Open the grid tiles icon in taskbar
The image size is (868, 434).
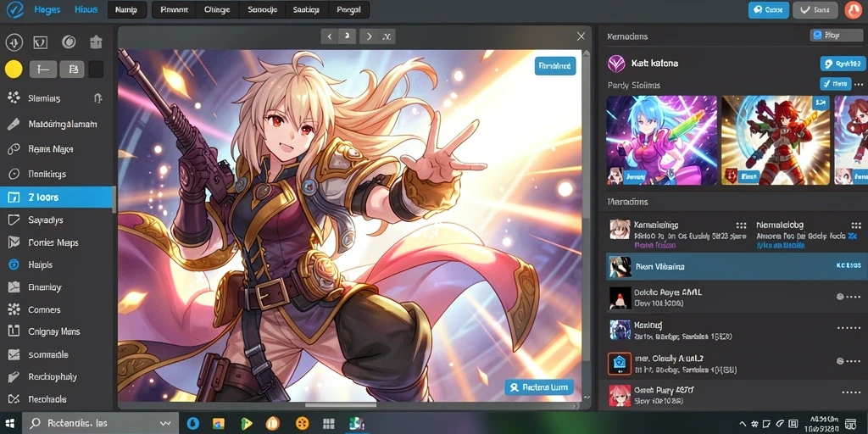(329, 424)
